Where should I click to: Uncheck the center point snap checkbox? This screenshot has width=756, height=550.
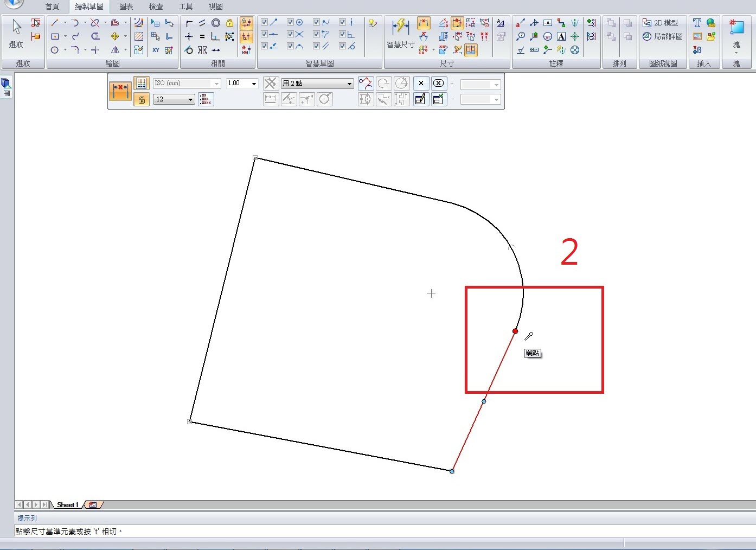coord(290,22)
